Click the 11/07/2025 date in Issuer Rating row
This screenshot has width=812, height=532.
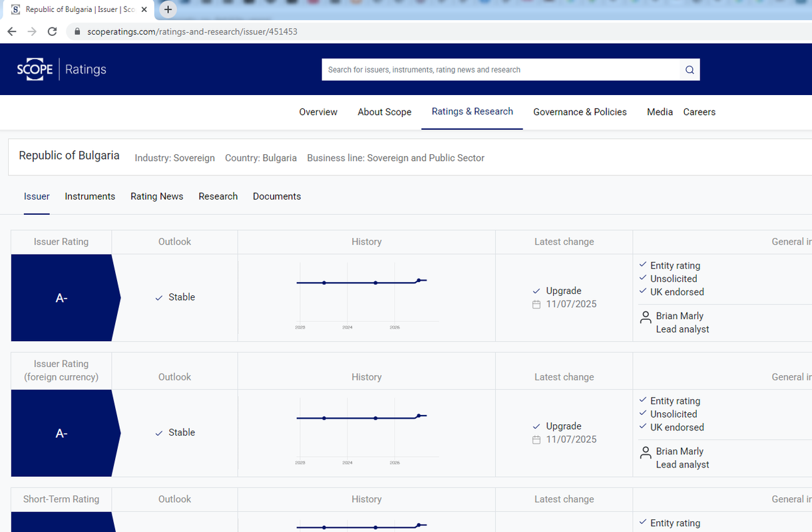click(x=571, y=304)
